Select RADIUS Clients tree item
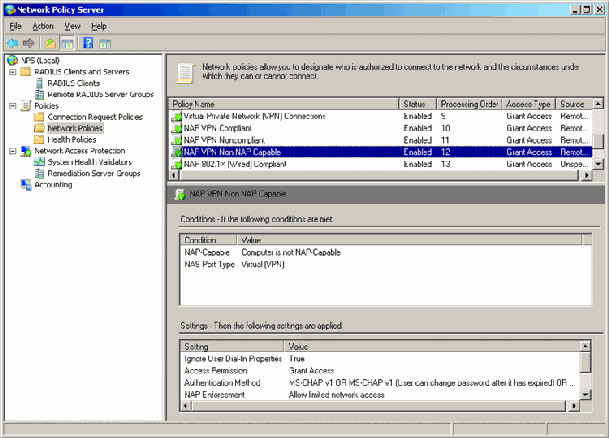The height and width of the screenshot is (438, 609). click(73, 83)
